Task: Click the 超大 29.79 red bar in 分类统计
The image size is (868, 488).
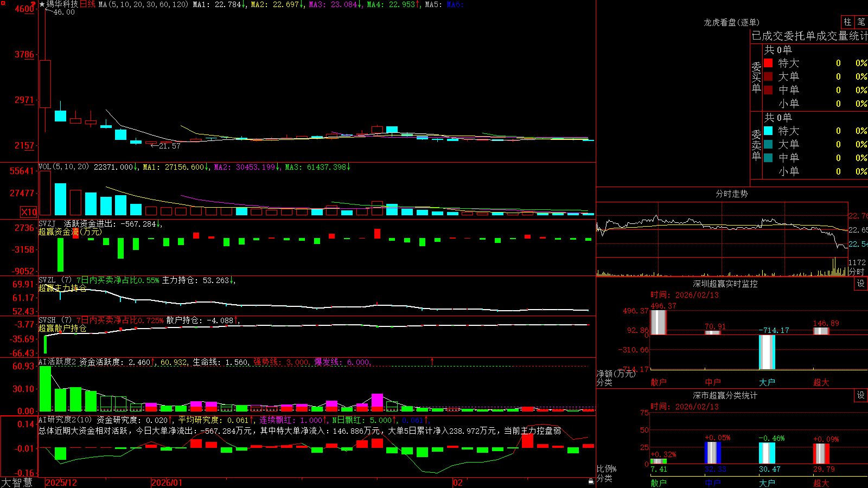Action: (x=821, y=454)
